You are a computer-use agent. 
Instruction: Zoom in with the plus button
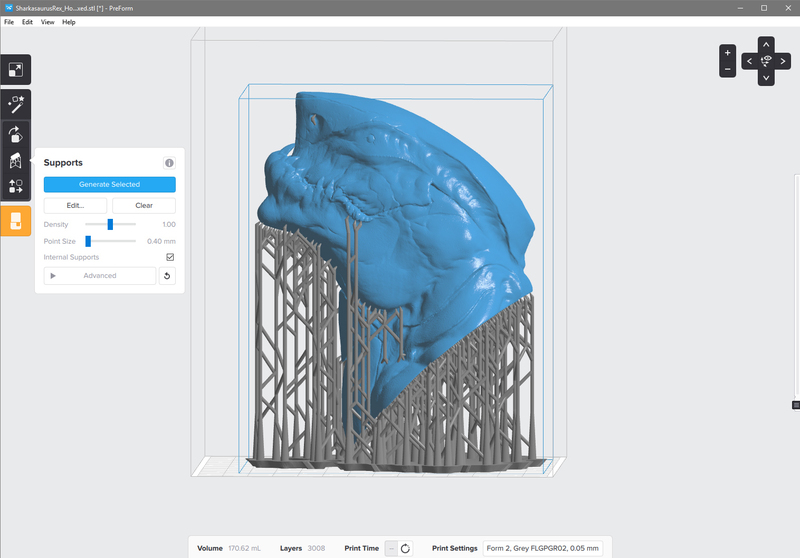click(727, 53)
